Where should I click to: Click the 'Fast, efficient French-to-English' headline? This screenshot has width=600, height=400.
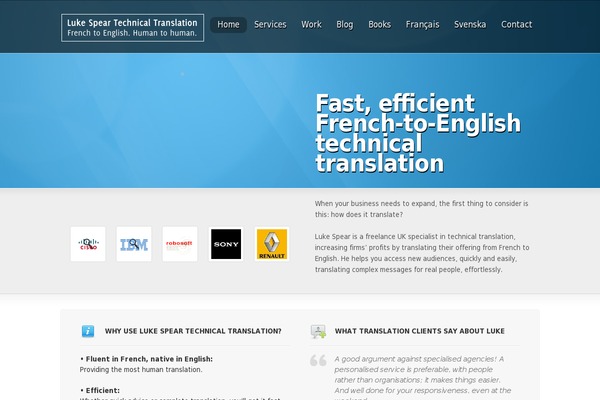point(418,133)
